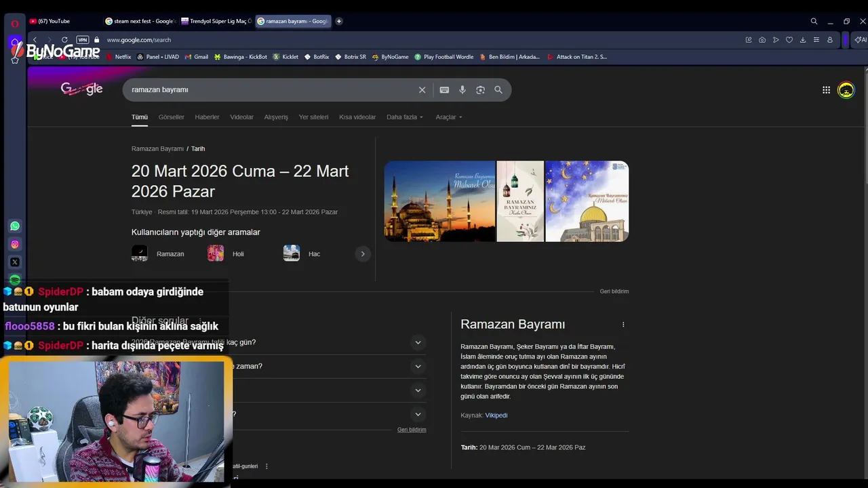Toggle the VPN badge in address bar
This screenshot has height=488, width=868.
point(83,40)
